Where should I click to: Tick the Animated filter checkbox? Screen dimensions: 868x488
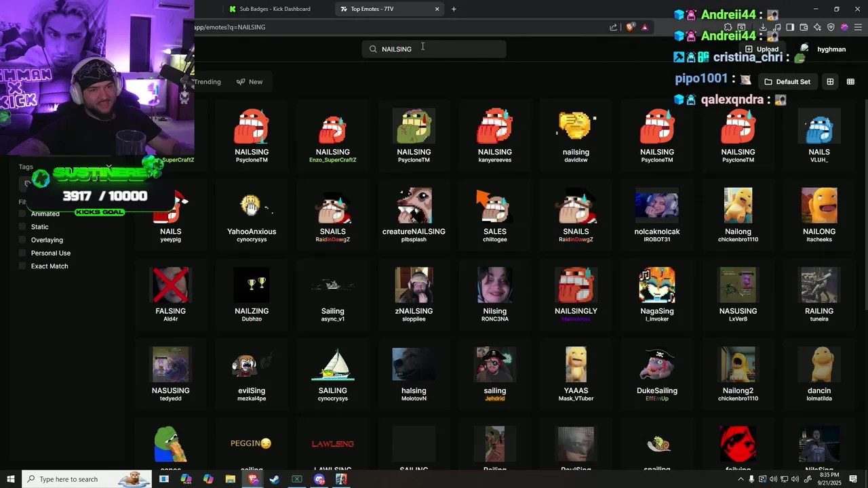(x=22, y=213)
